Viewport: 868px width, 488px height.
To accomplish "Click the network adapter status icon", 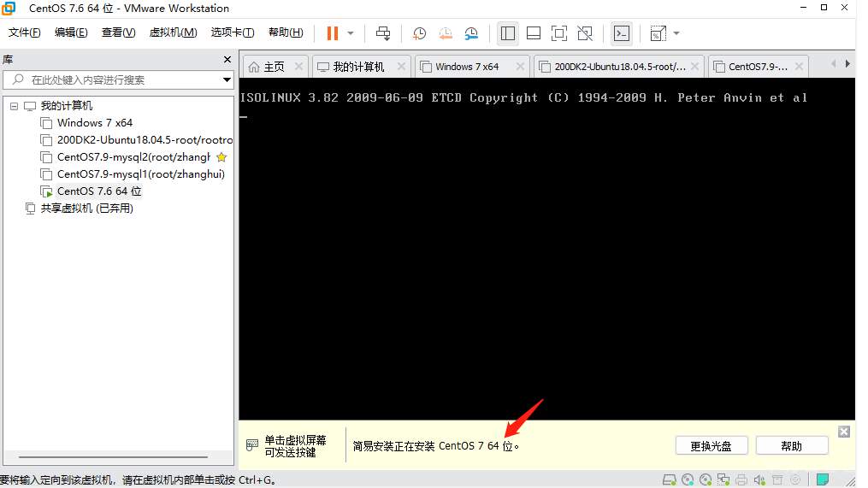I will tap(723, 479).
